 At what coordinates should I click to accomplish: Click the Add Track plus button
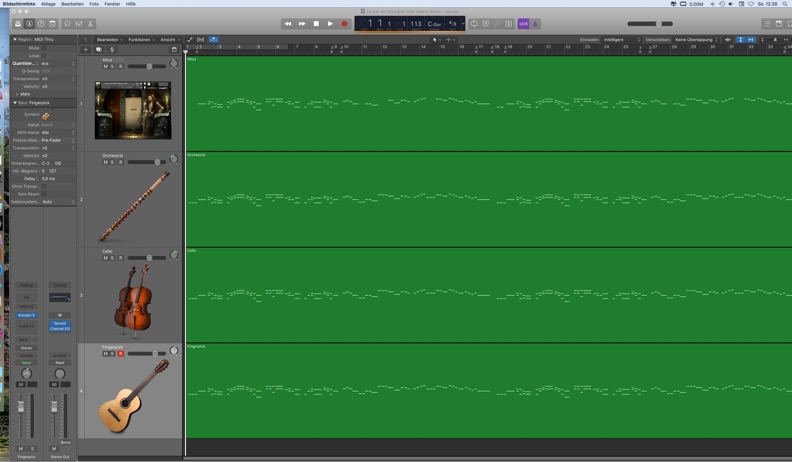click(85, 49)
